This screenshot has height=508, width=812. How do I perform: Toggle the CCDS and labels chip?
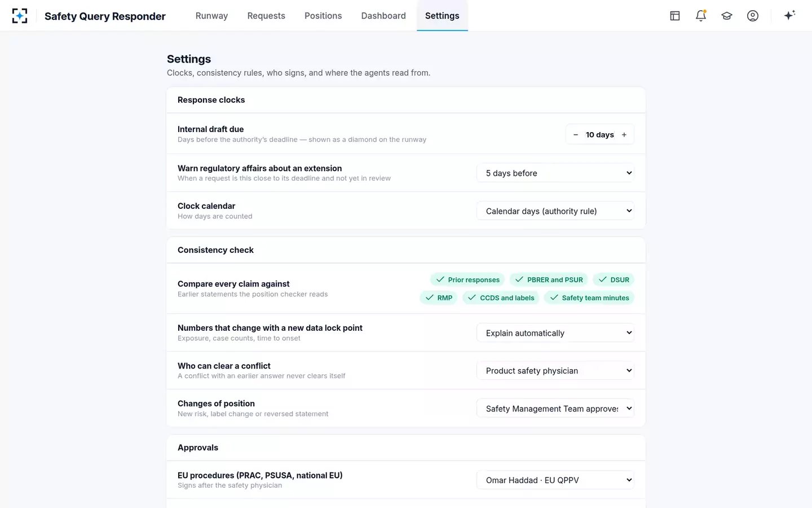tap(501, 298)
